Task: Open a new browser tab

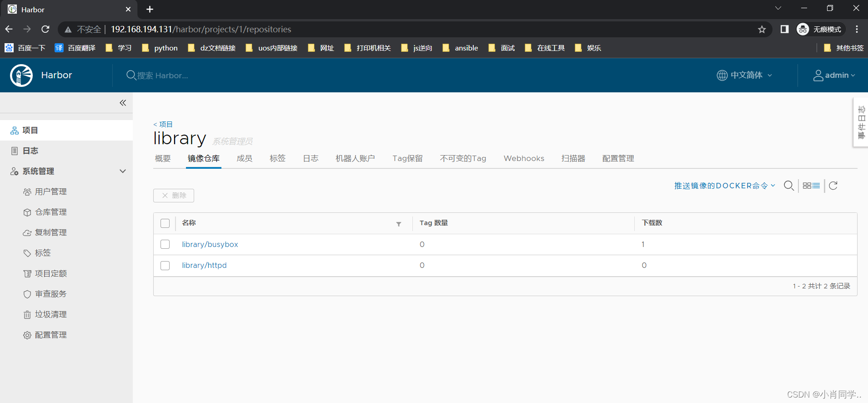Action: click(150, 9)
